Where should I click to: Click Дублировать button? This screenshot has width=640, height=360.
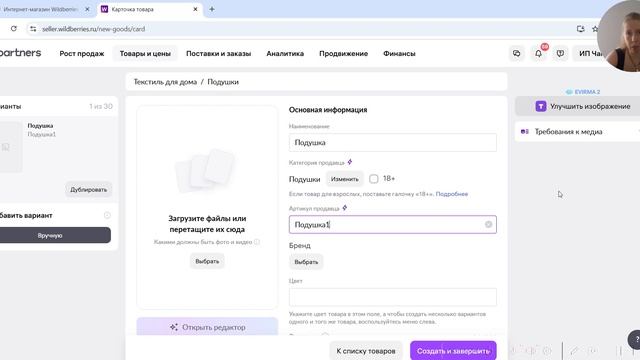[89, 189]
